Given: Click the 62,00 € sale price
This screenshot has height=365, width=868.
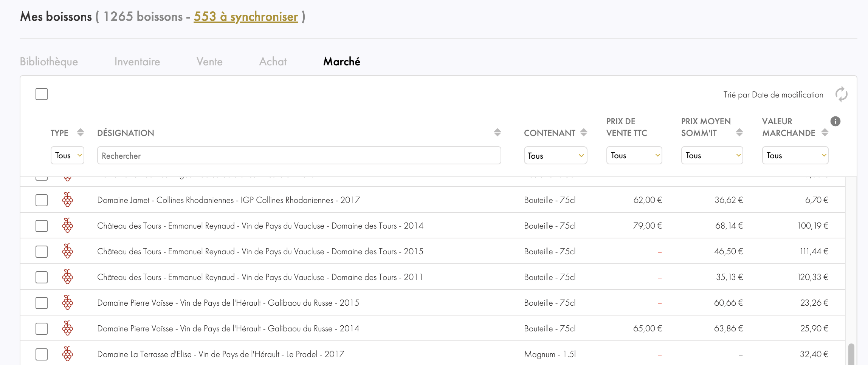Looking at the screenshot, I should (648, 200).
